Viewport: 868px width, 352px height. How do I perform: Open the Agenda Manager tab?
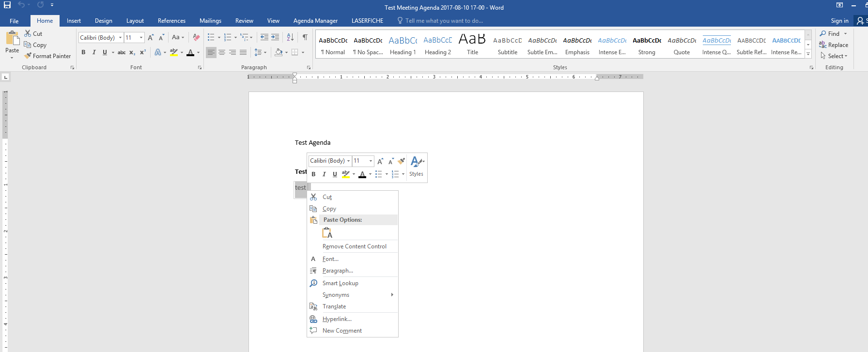pyautogui.click(x=315, y=21)
